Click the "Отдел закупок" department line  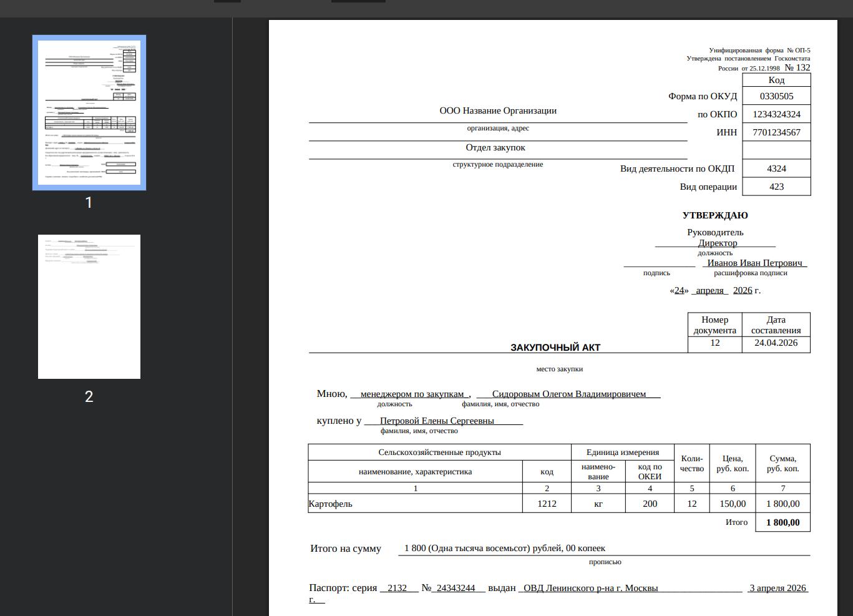495,147
